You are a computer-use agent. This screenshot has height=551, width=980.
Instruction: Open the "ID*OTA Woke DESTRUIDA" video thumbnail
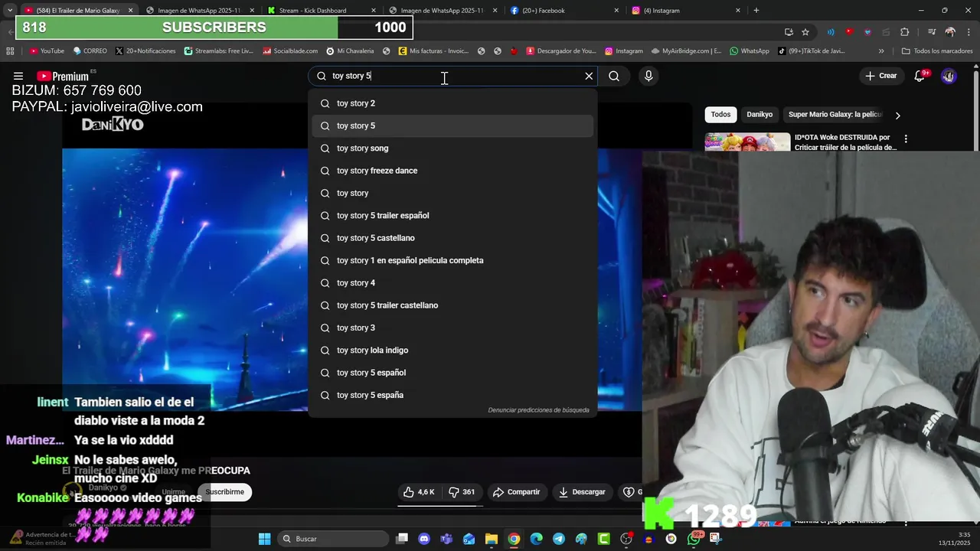click(x=747, y=142)
